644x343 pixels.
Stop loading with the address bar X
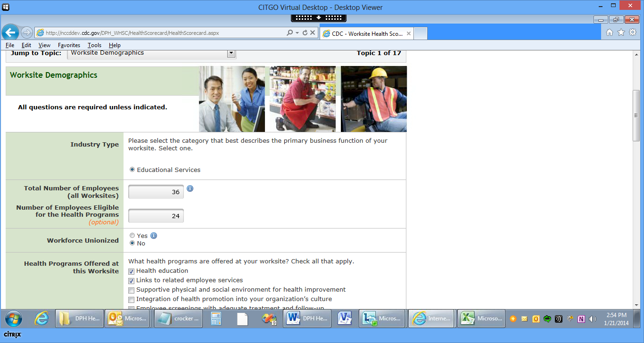[x=313, y=33]
